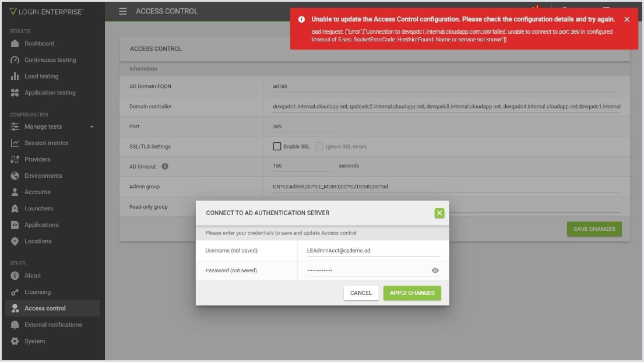Click the Username input field
The image size is (644, 362).
(373, 250)
